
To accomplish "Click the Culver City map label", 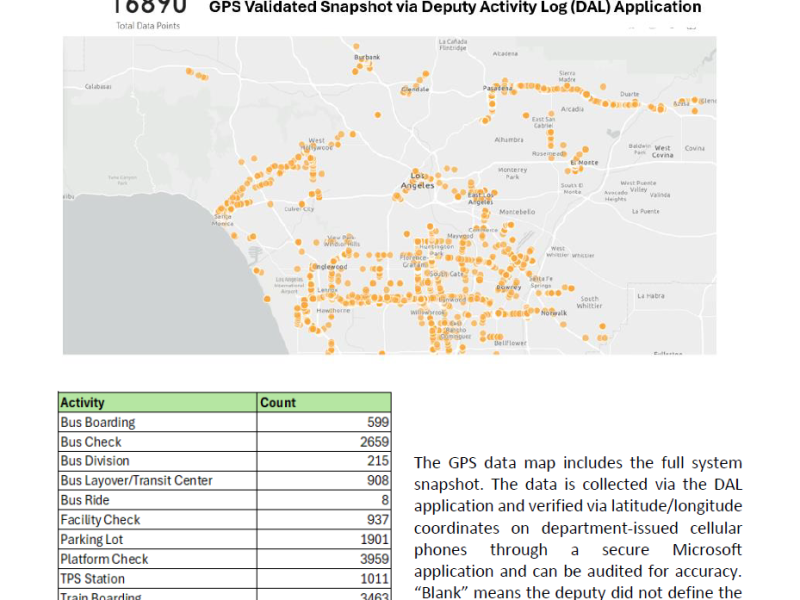I will pos(299,209).
